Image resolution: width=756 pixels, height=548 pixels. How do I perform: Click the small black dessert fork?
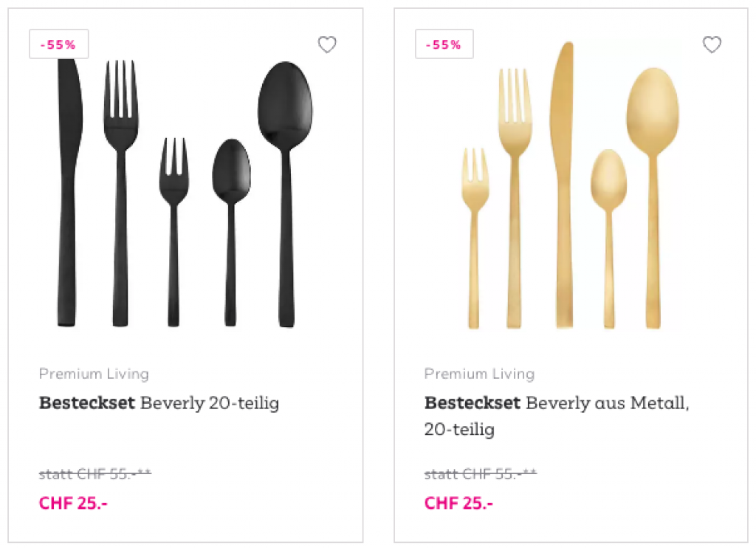pos(173,222)
